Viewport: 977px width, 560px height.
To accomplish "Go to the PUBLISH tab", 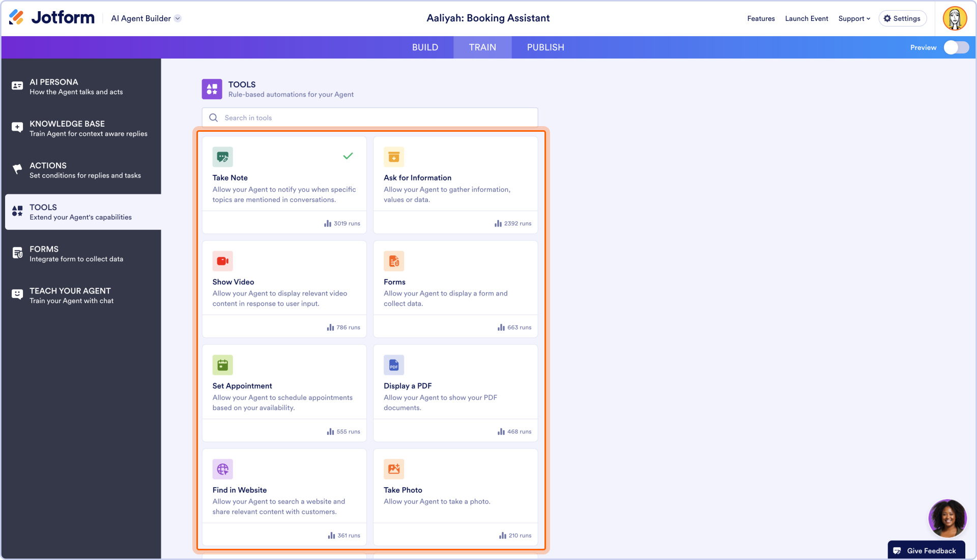I will (545, 47).
